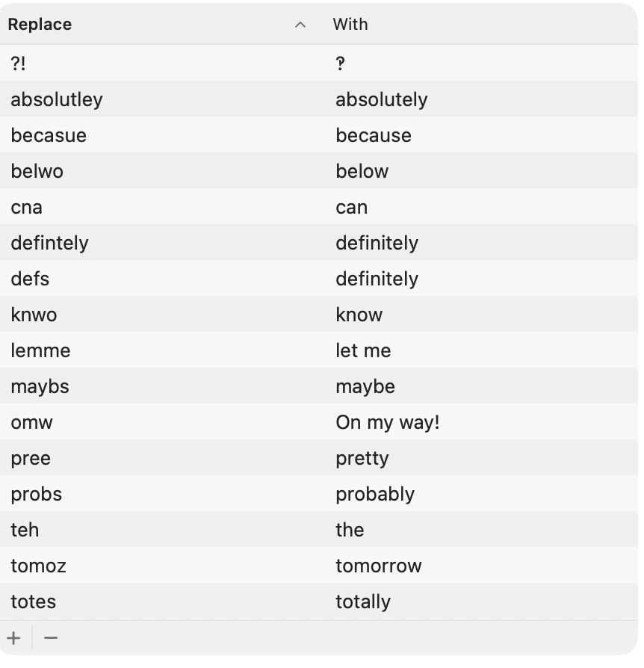
Task: Select the 'teh' replacement row
Action: tap(149, 529)
